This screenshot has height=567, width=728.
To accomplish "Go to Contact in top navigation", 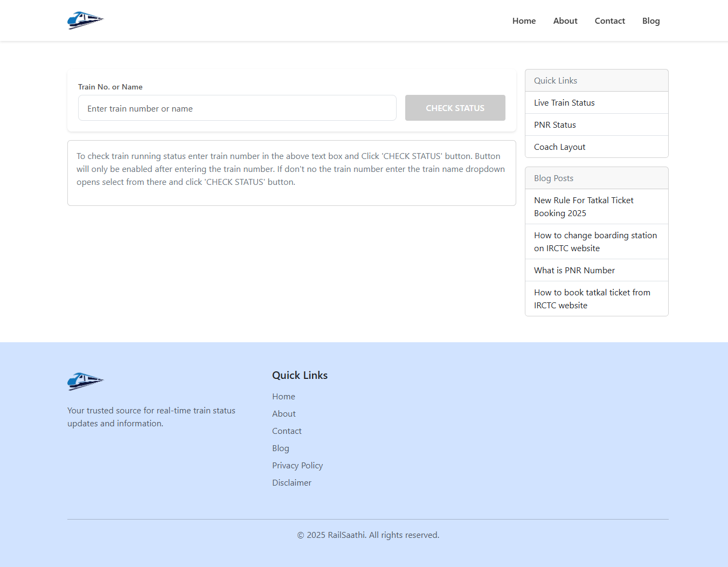I will point(609,21).
